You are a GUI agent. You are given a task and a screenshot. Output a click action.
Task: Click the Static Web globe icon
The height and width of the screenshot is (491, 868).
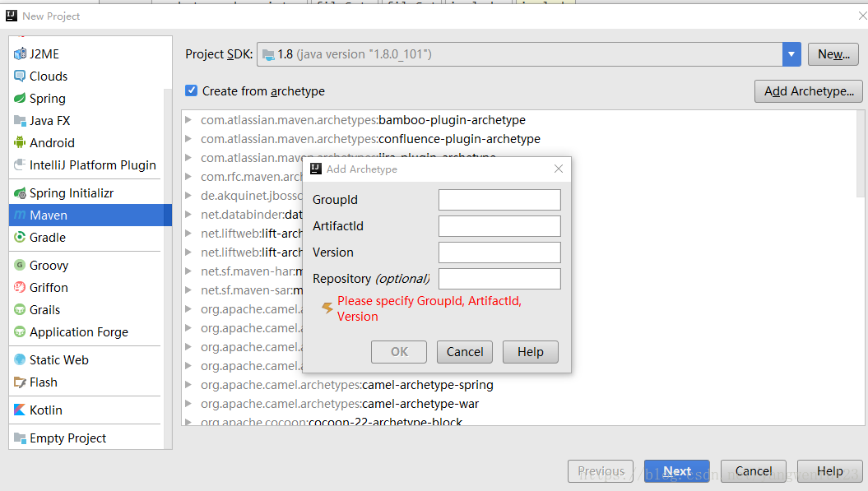coord(20,359)
